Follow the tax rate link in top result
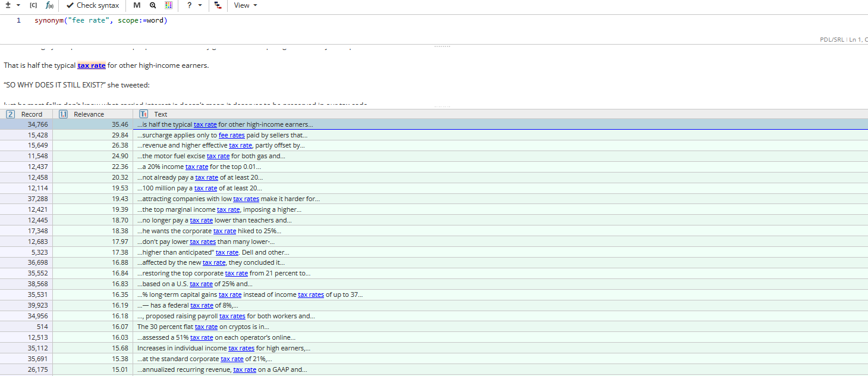 205,124
